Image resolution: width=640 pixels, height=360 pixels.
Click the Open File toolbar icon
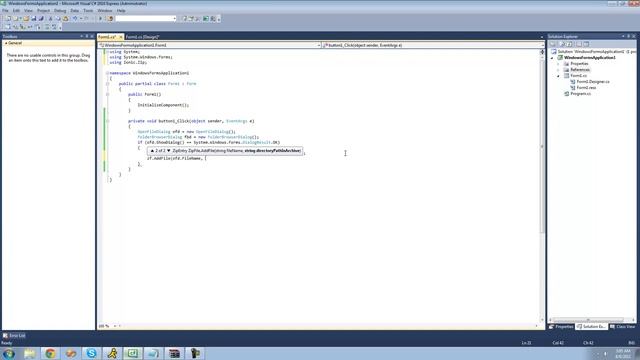tap(26, 18)
